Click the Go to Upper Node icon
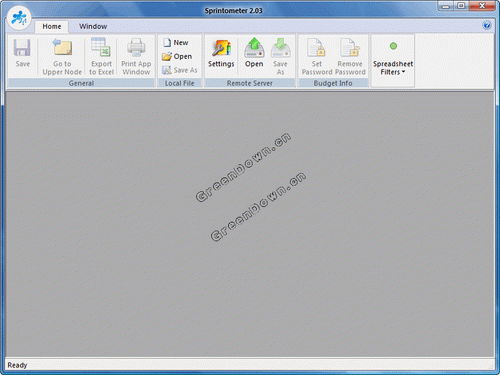500x375 pixels. point(62,47)
